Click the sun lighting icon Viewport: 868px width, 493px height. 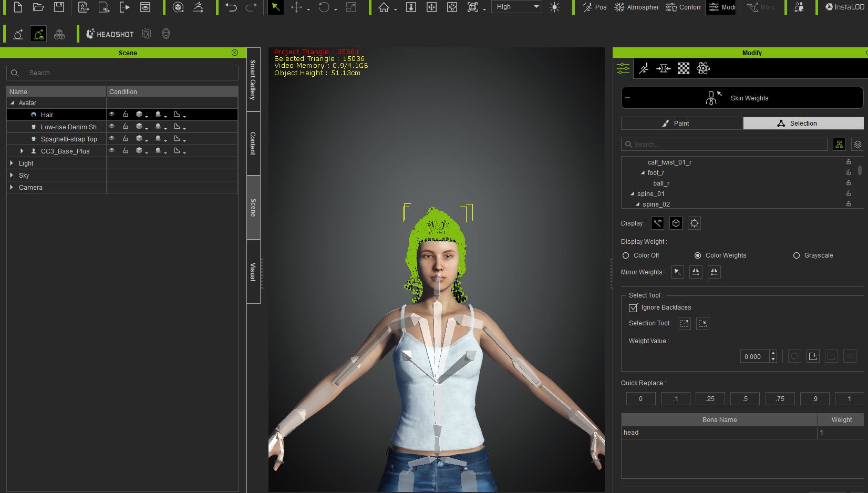[x=554, y=7]
